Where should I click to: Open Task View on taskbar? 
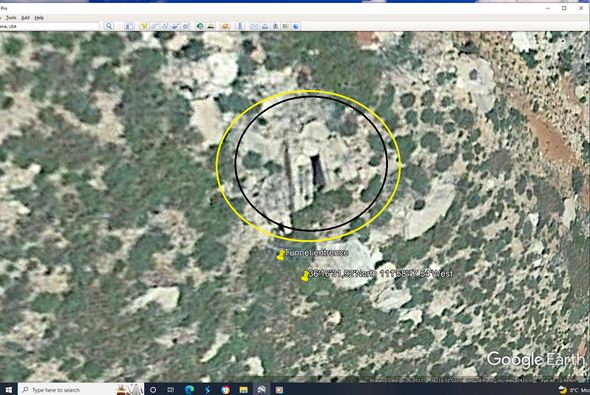170,389
